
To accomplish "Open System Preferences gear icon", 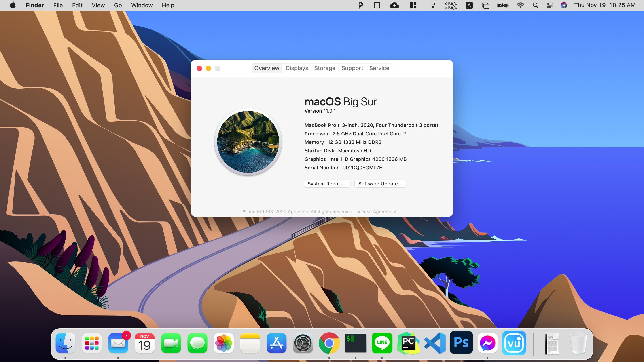I will 303,343.
